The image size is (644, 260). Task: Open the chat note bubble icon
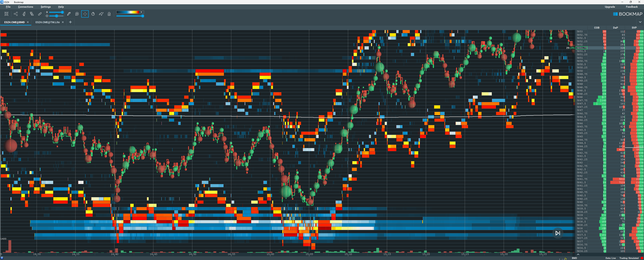pos(77,14)
